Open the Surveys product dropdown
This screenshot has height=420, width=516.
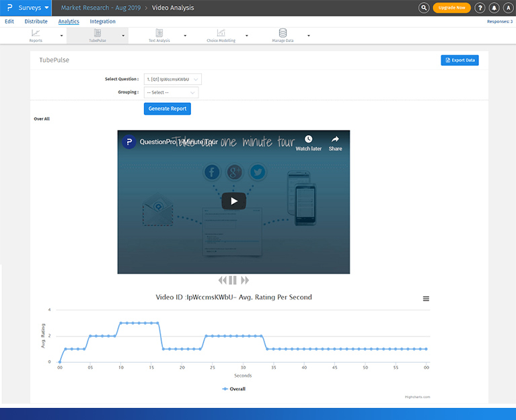33,7
